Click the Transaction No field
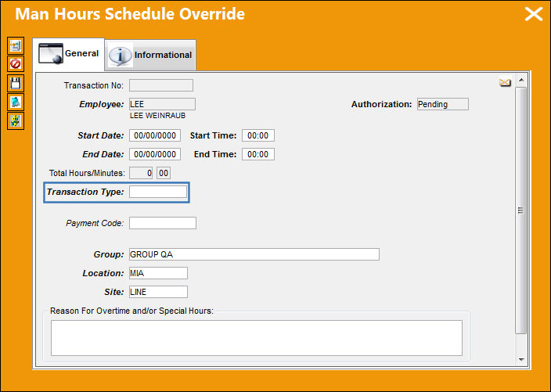 [x=161, y=85]
